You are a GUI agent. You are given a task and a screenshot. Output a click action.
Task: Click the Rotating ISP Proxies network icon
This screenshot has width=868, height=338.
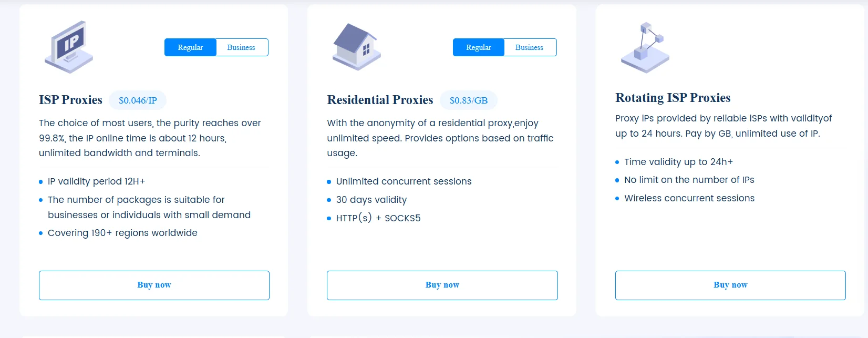(x=645, y=48)
